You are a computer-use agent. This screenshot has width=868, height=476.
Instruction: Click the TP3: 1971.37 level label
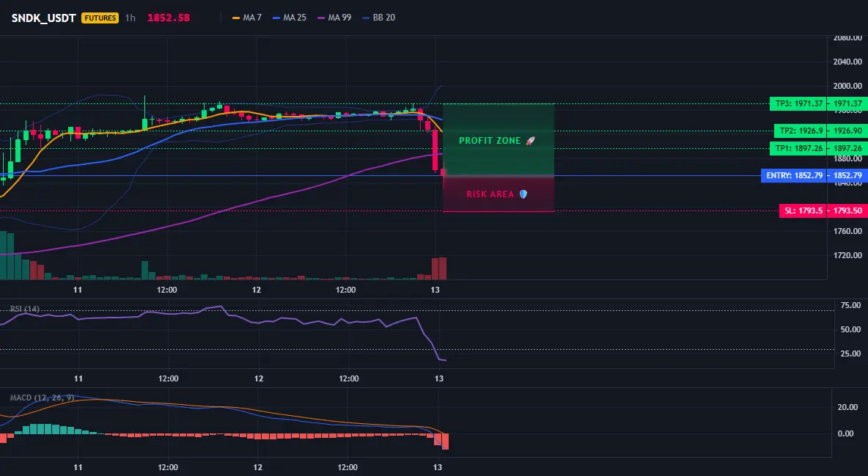[x=798, y=103]
